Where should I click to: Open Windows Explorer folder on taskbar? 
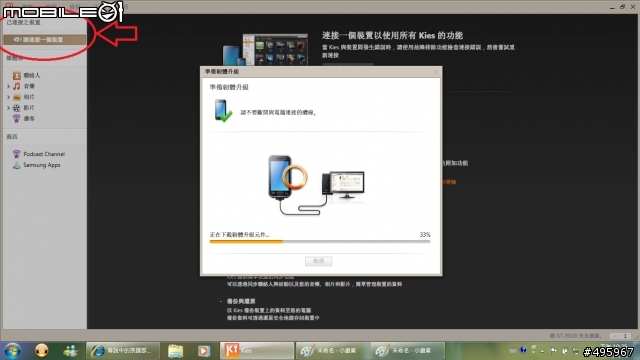[176, 351]
